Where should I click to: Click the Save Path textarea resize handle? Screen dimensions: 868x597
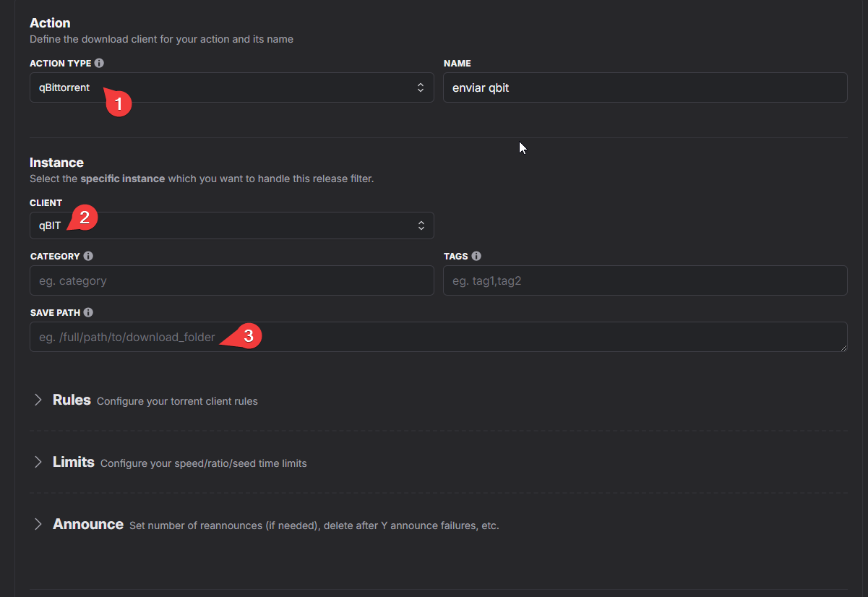(x=843, y=348)
